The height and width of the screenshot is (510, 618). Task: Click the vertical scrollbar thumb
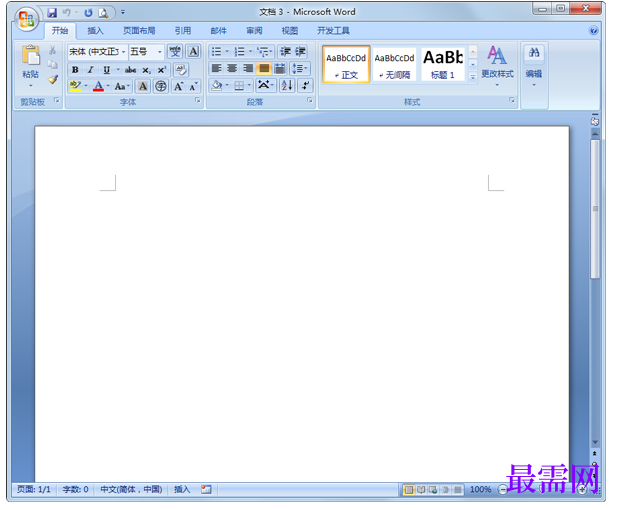click(x=595, y=209)
